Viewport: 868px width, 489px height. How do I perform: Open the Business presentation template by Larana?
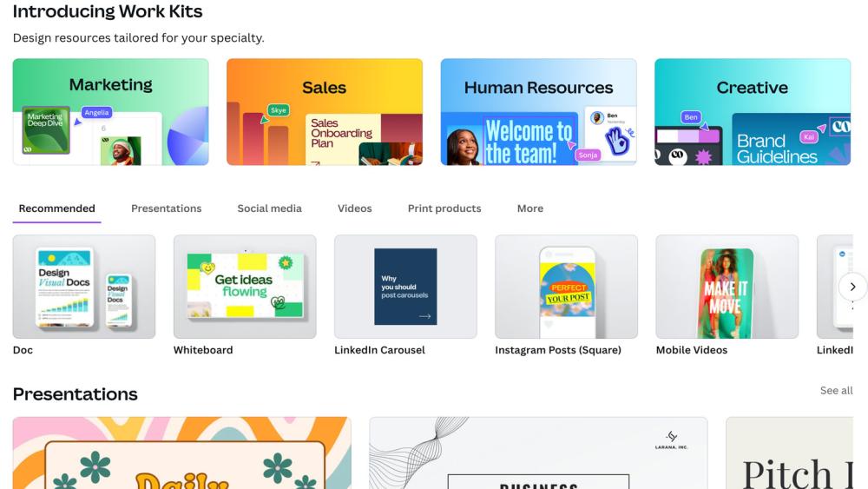[538, 453]
